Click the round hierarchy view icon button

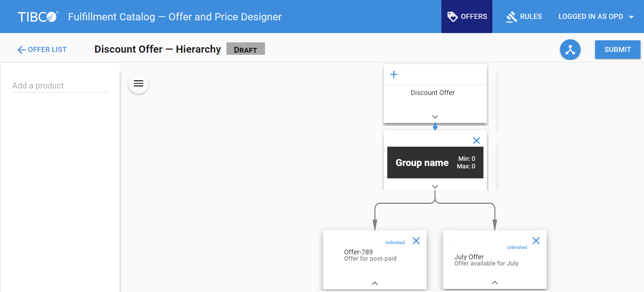(570, 50)
